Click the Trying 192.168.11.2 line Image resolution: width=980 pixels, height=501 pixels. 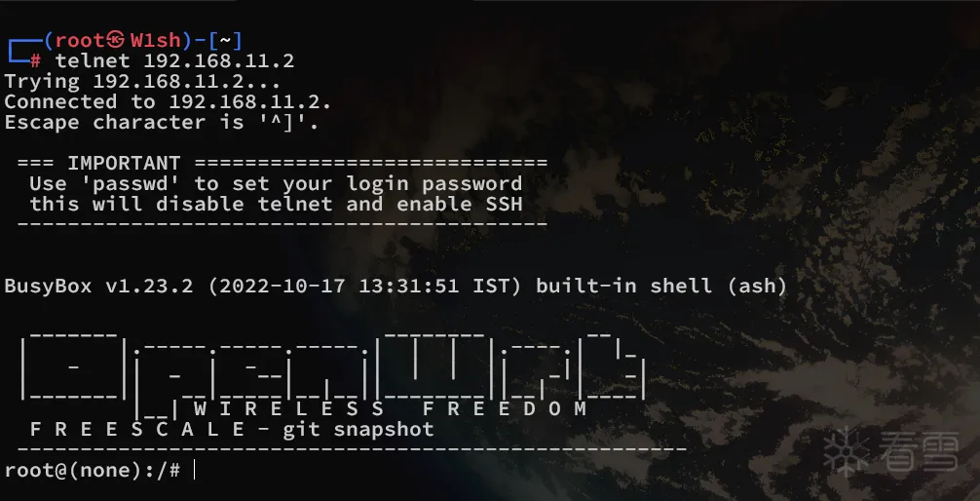coord(142,81)
